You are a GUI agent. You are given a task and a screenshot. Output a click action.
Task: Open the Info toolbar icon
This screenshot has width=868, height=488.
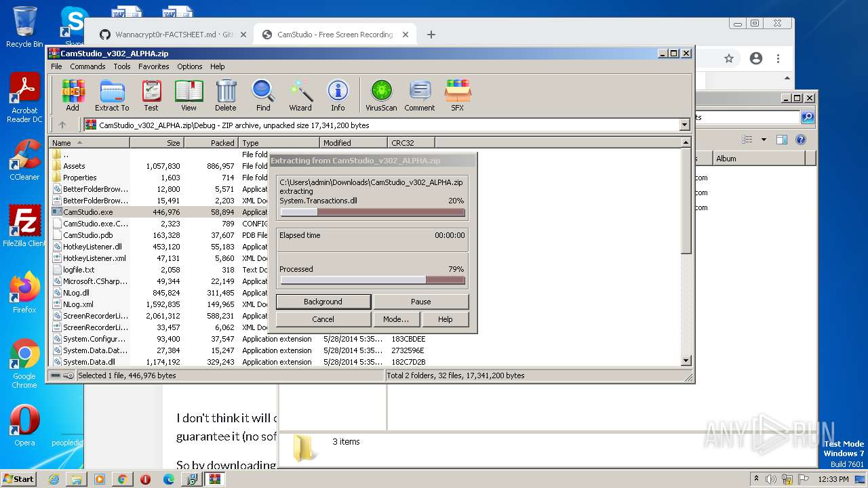click(x=338, y=95)
